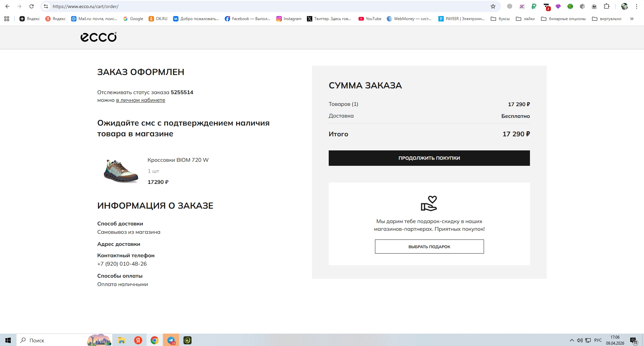The image size is (644, 346).
Task: Open the apps grid in bookmarks bar
Action: [x=7, y=19]
